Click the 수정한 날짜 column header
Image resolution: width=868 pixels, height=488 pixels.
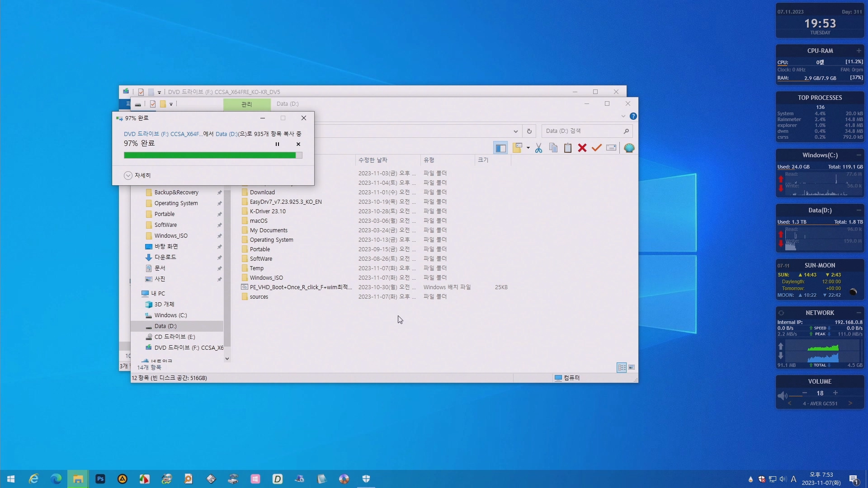[x=373, y=160]
